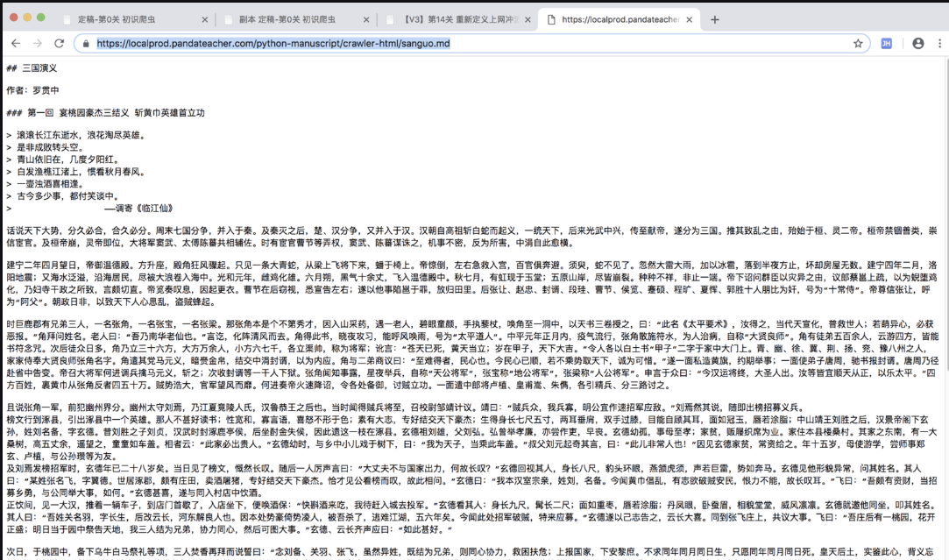The image size is (949, 560).
Task: Click the author line 作者：罗贯中
Action: (32, 90)
